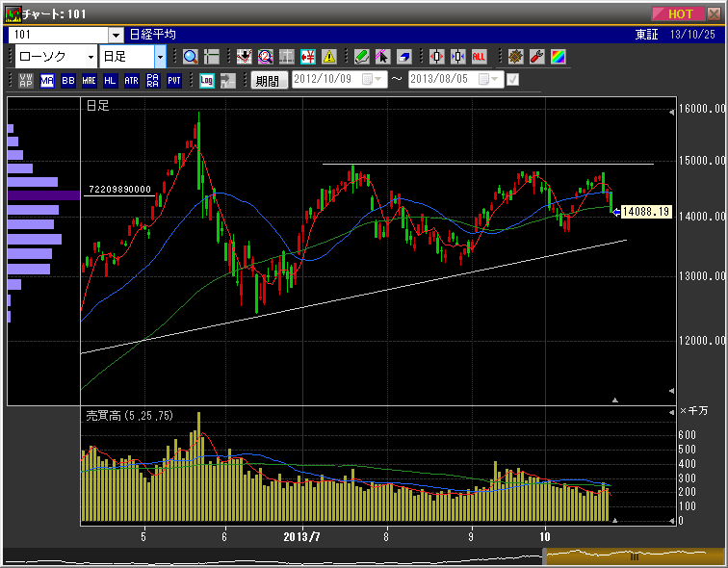The width and height of the screenshot is (728, 568).
Task: Enable the ATR indicator
Action: coord(132,81)
